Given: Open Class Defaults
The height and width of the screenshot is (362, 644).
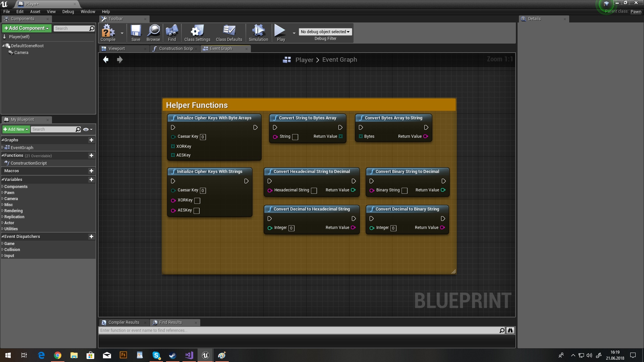Looking at the screenshot, I should [229, 33].
